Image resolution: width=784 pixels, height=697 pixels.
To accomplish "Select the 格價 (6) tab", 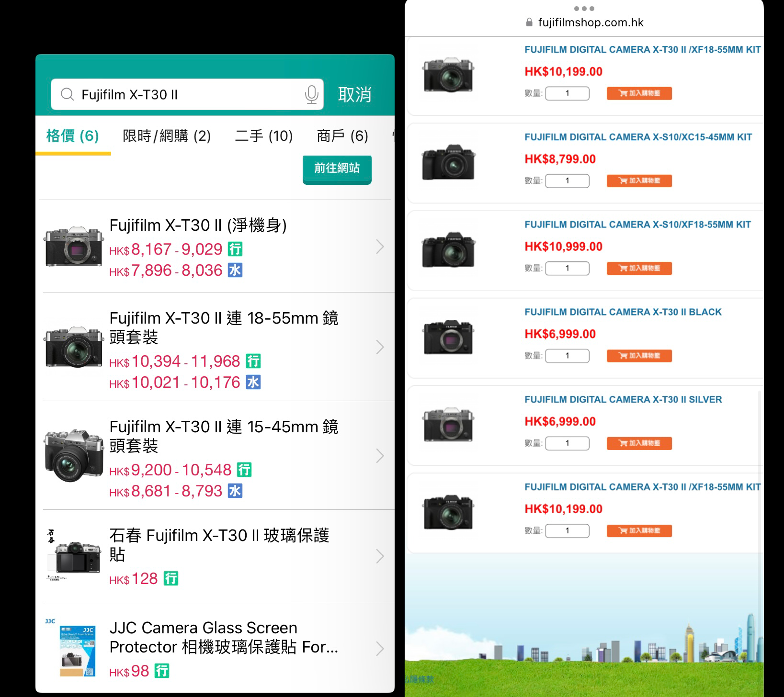I will click(73, 136).
